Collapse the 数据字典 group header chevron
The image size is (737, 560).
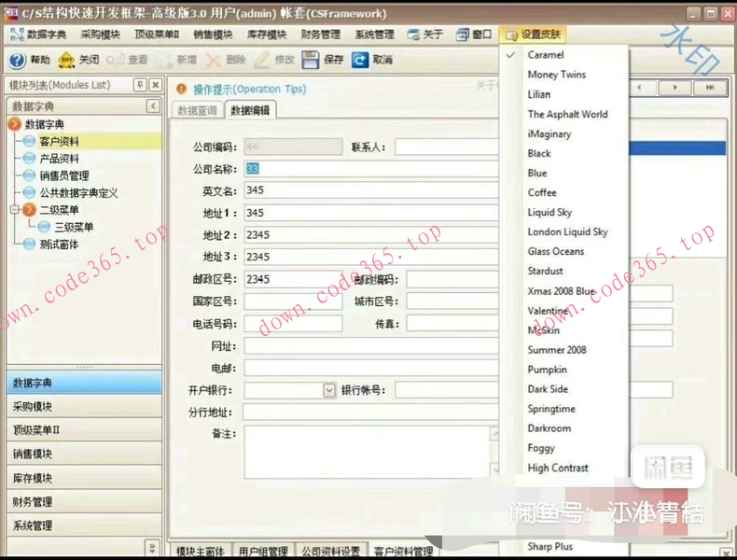click(153, 105)
